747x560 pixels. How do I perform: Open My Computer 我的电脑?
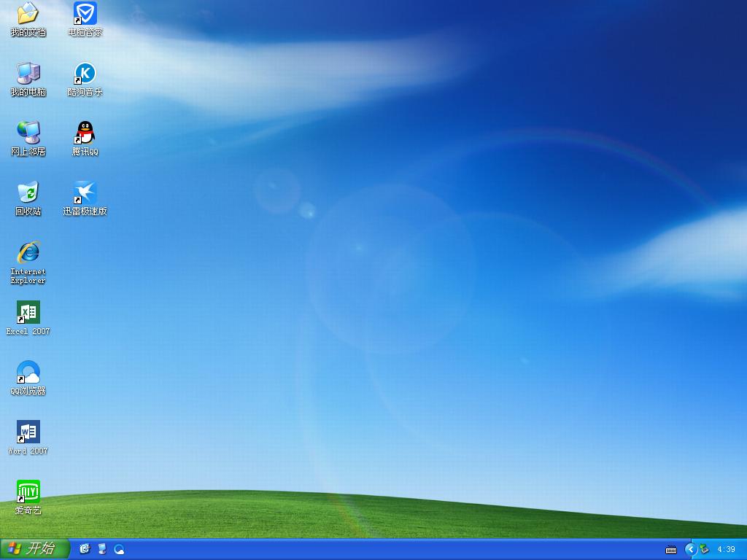click(28, 76)
